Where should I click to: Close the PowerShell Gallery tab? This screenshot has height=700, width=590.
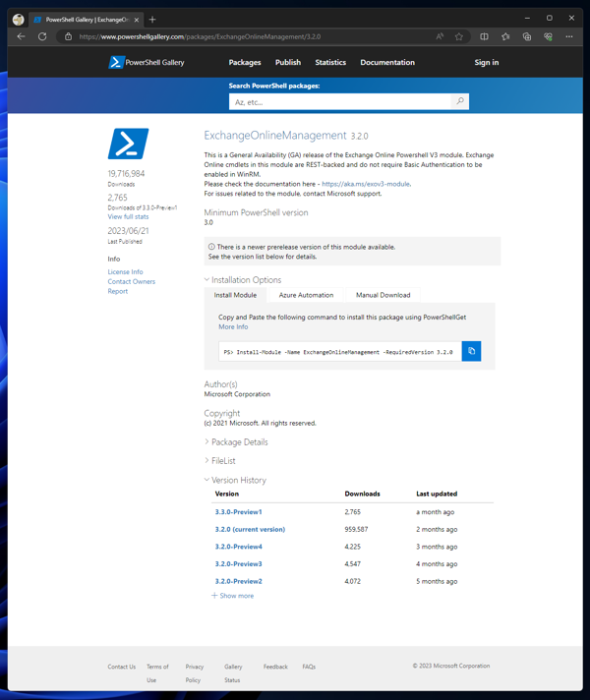137,20
